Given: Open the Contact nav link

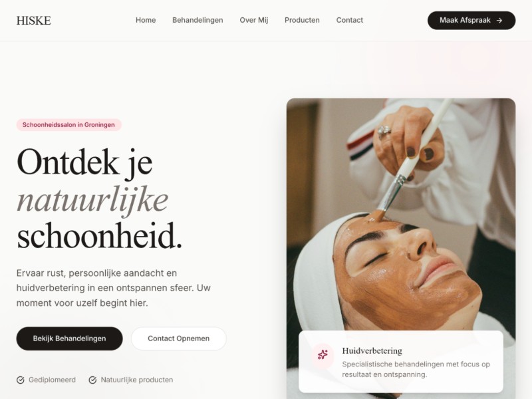Looking at the screenshot, I should (350, 20).
